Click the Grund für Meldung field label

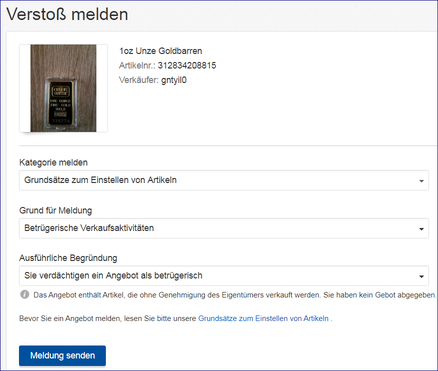pos(56,211)
